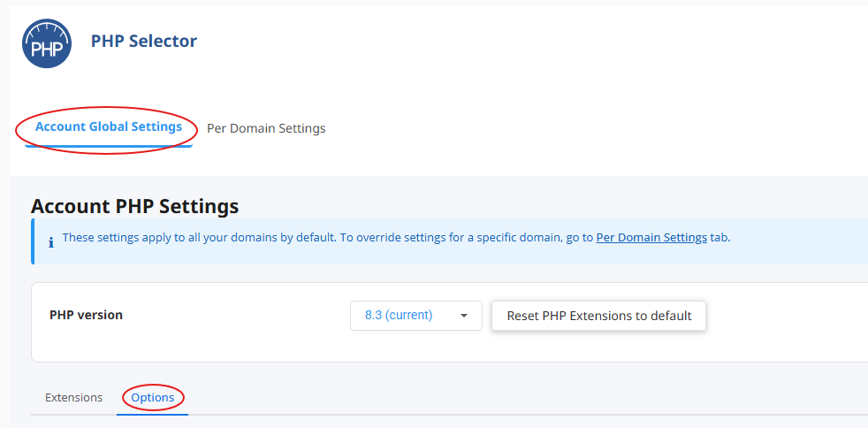Click the 'Account PHP Settings' heading
This screenshot has width=868, height=428.
click(x=134, y=206)
